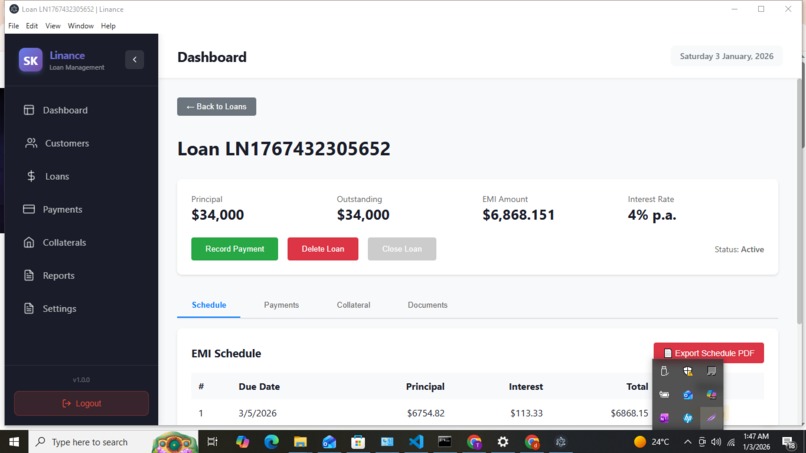The image size is (806, 453).
Task: Click the Due Date column header
Action: tap(259, 387)
